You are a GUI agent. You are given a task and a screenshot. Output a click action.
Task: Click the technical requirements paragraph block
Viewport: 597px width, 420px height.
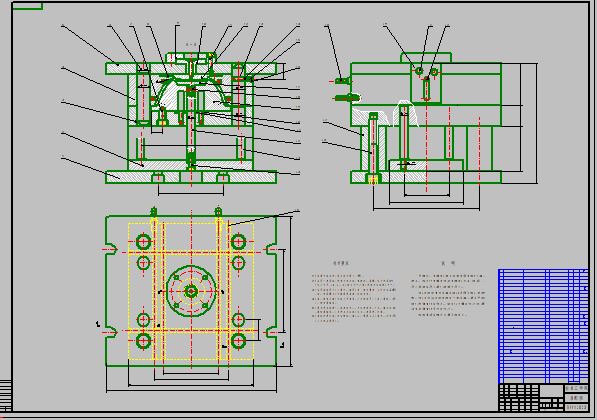click(354, 298)
